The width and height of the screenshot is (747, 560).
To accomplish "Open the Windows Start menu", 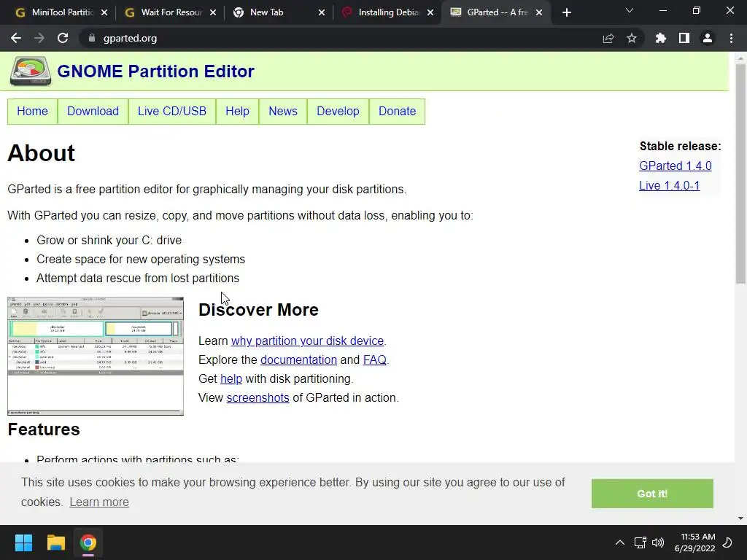I will coord(23,542).
